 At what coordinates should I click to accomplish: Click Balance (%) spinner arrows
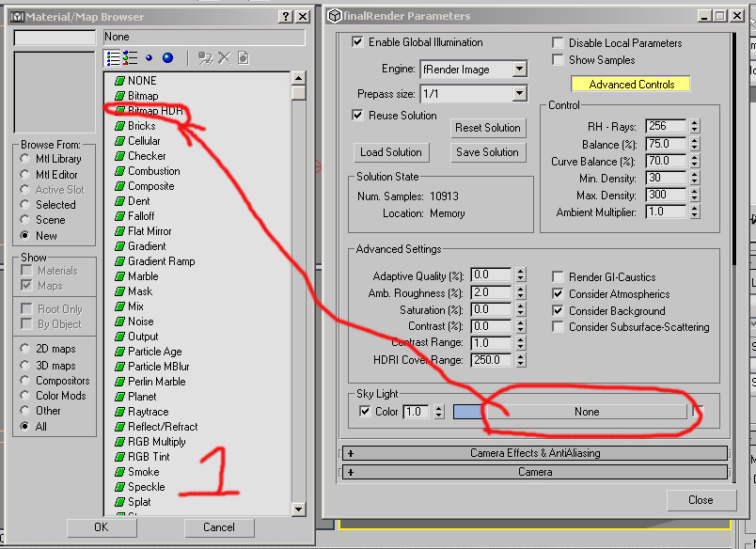(694, 144)
